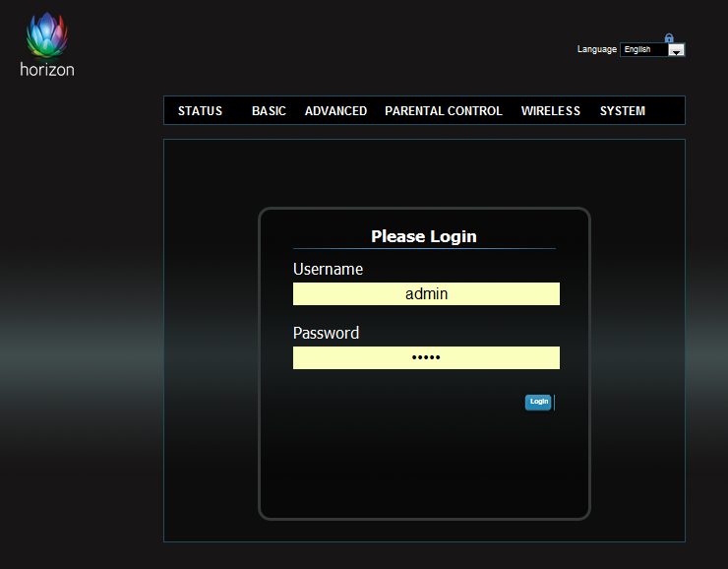Click the Please Login heading
Screen dimensions: 728x569
click(424, 236)
